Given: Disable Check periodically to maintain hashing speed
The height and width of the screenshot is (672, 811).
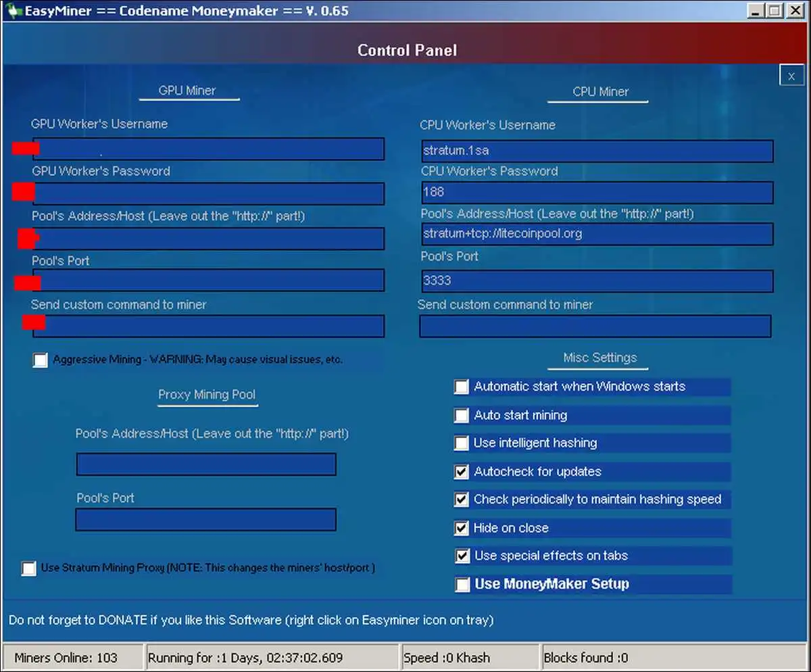Looking at the screenshot, I should [462, 500].
